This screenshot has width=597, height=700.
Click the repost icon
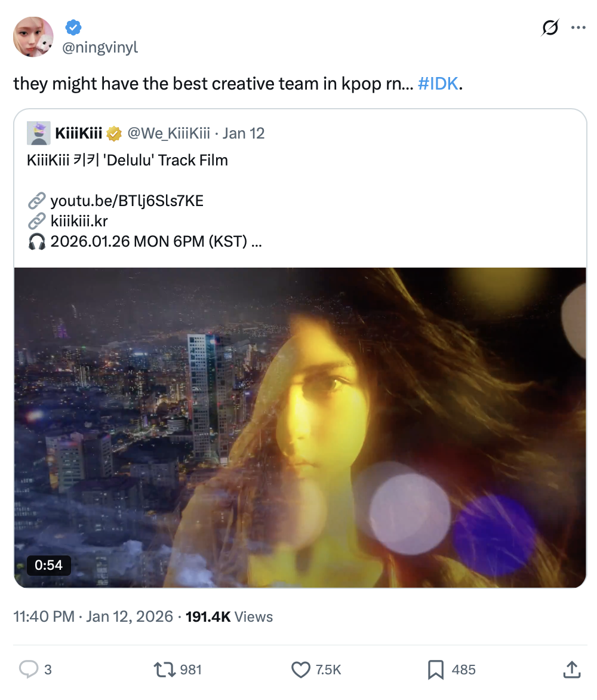coord(164,670)
